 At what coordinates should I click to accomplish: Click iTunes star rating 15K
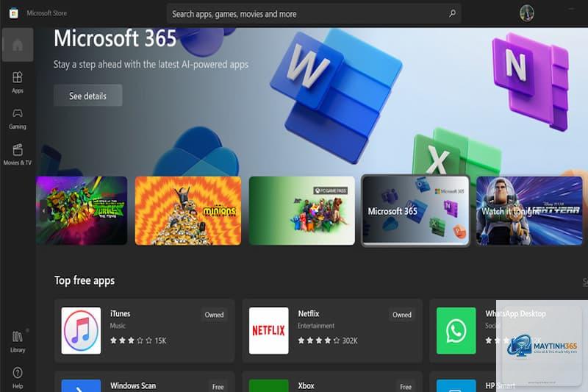[138, 341]
